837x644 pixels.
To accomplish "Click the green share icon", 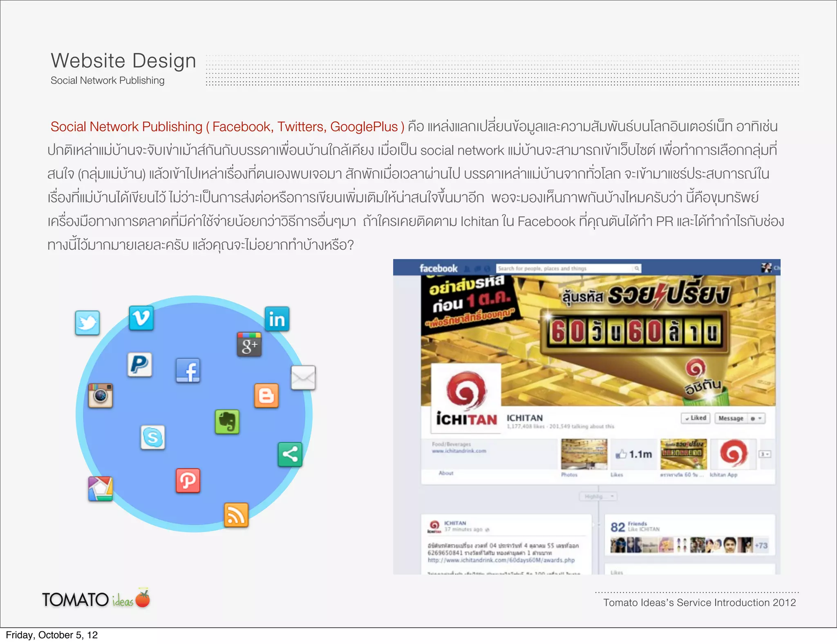I will coord(290,454).
